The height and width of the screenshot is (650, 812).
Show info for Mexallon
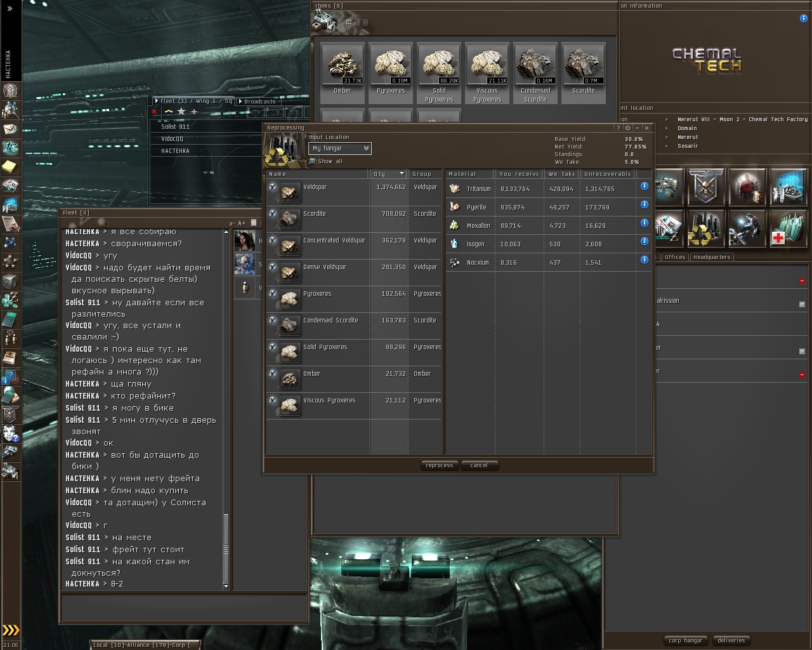645,223
